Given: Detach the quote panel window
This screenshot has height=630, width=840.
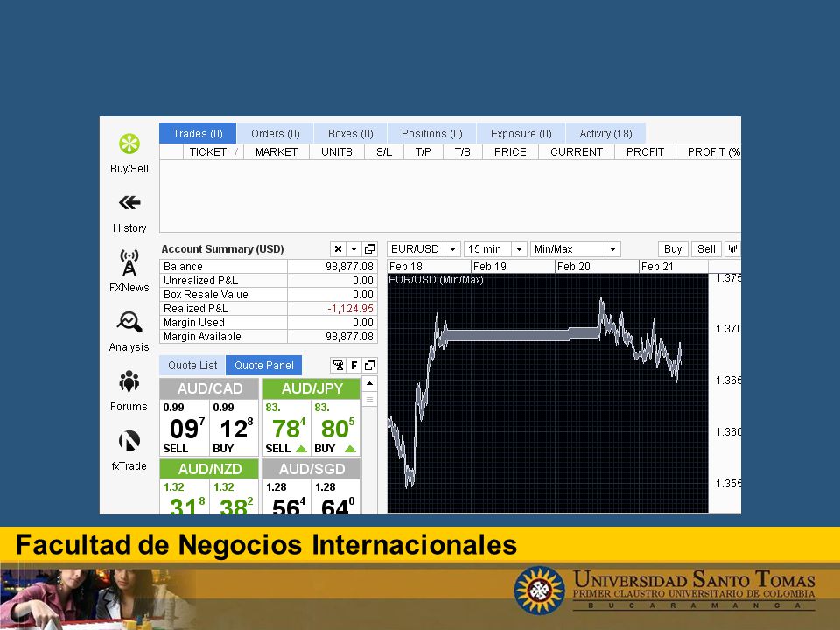Looking at the screenshot, I should pyautogui.click(x=369, y=366).
